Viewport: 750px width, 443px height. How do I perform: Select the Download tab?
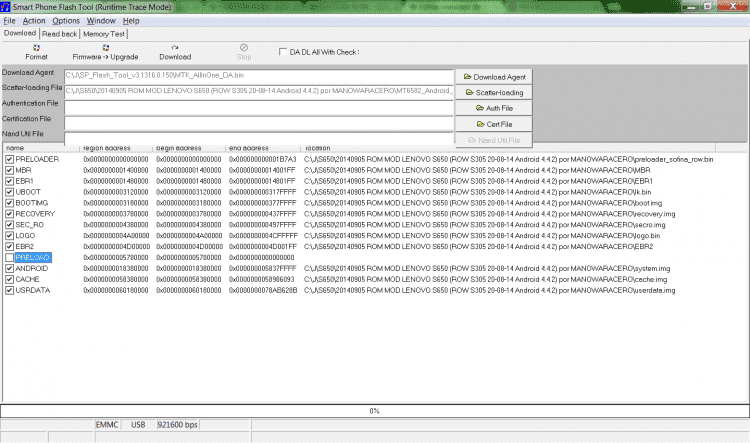tap(20, 33)
